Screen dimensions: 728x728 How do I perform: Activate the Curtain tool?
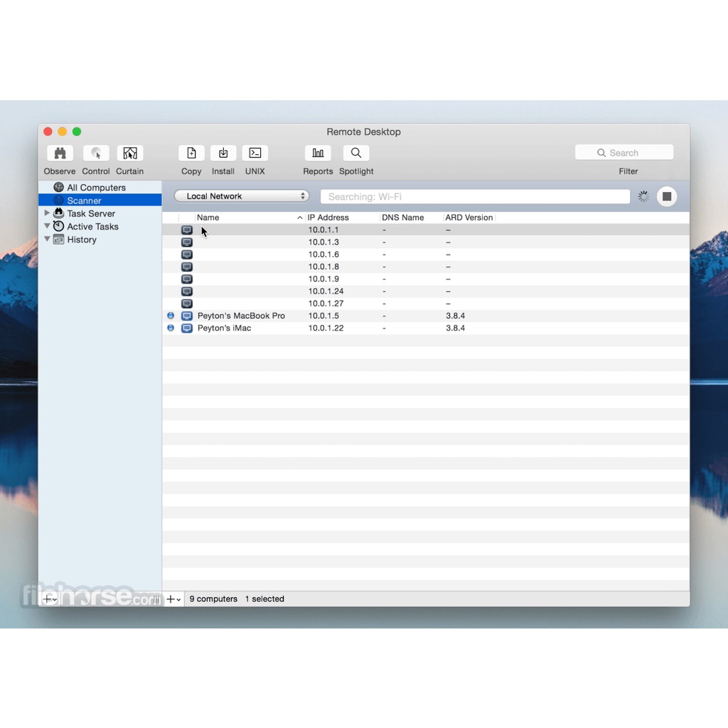pos(129,154)
